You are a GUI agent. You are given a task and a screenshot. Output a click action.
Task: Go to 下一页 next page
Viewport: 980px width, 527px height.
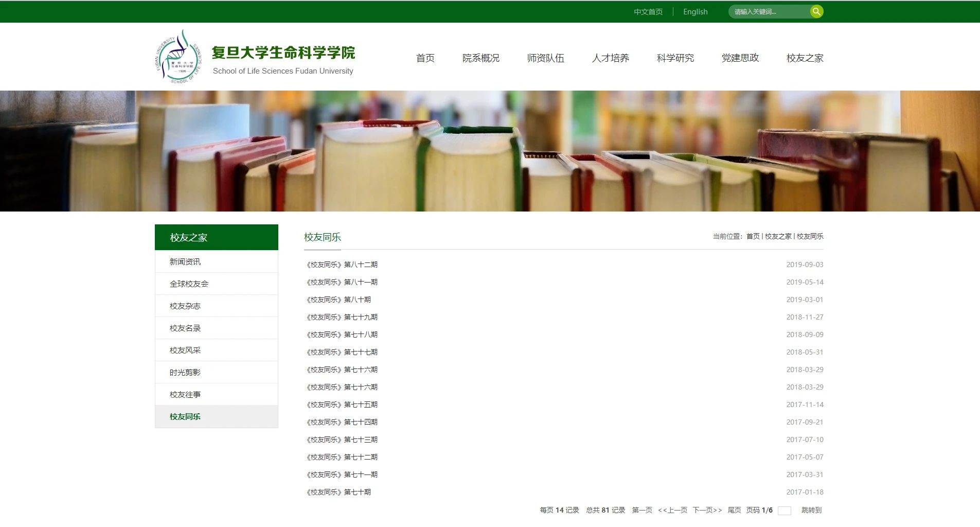[x=707, y=510]
